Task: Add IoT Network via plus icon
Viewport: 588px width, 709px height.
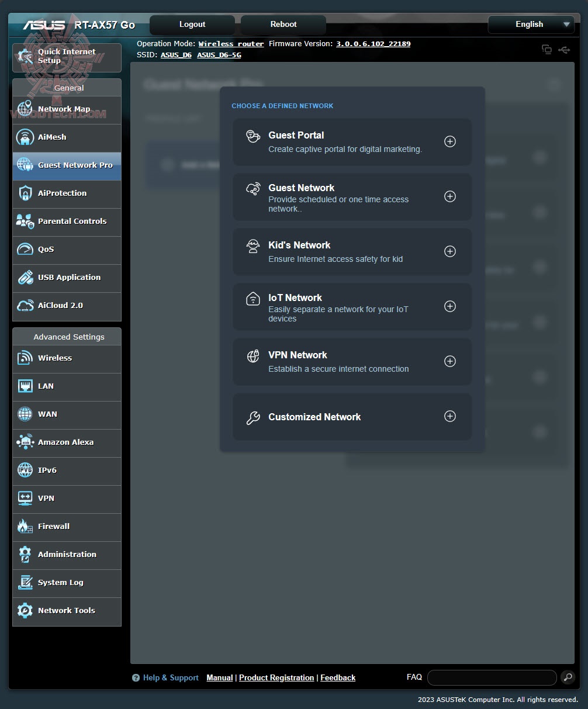Action: click(450, 306)
